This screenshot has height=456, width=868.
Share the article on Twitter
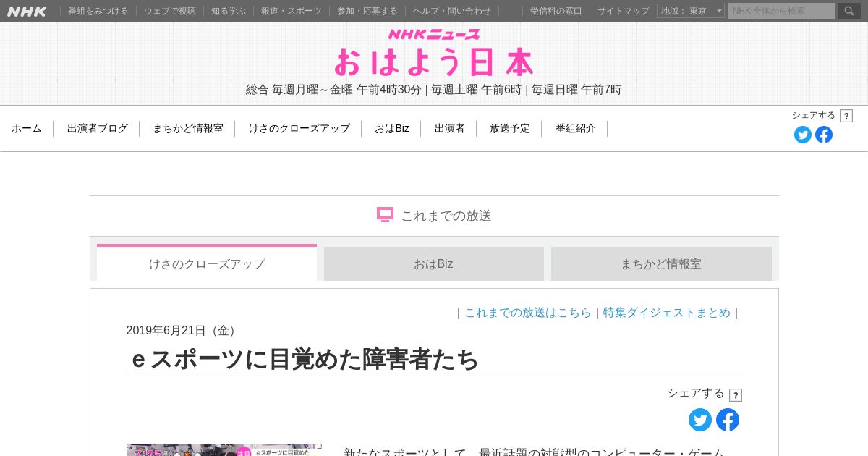tap(700, 420)
